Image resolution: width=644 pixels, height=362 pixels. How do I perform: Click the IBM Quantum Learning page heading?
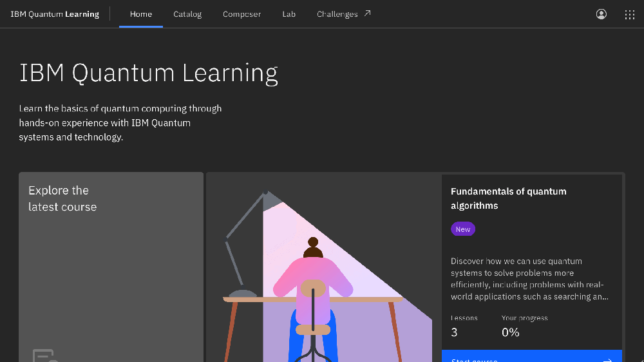coord(149,73)
